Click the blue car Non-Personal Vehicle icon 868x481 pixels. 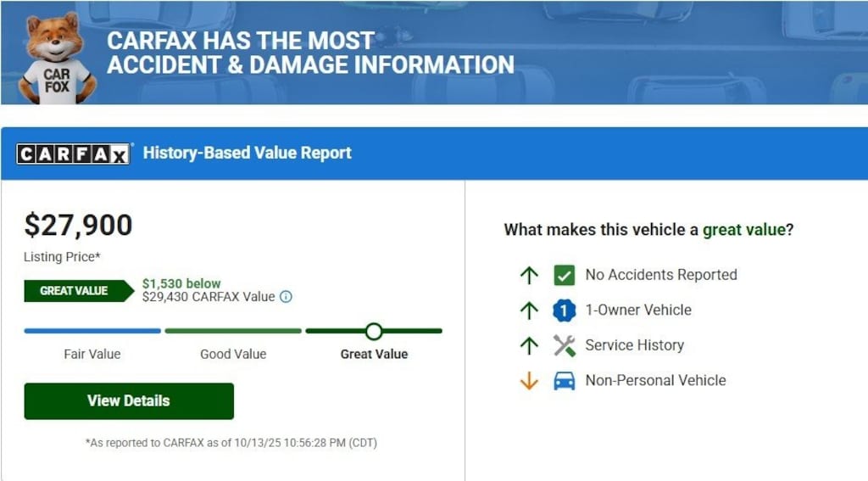pyautogui.click(x=564, y=381)
